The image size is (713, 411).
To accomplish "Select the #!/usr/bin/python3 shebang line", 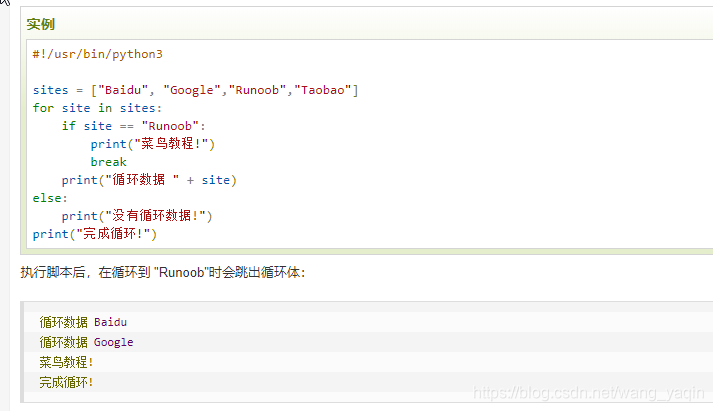I will pos(97,54).
